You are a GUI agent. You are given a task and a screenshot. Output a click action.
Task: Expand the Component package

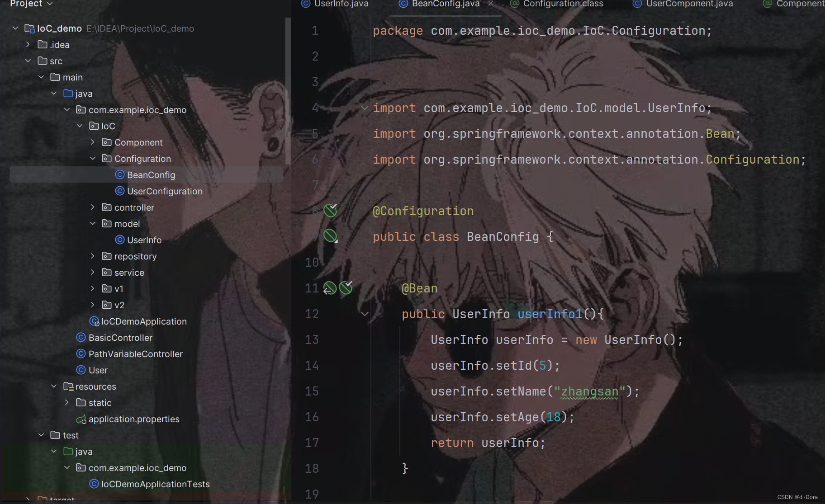[x=93, y=142]
